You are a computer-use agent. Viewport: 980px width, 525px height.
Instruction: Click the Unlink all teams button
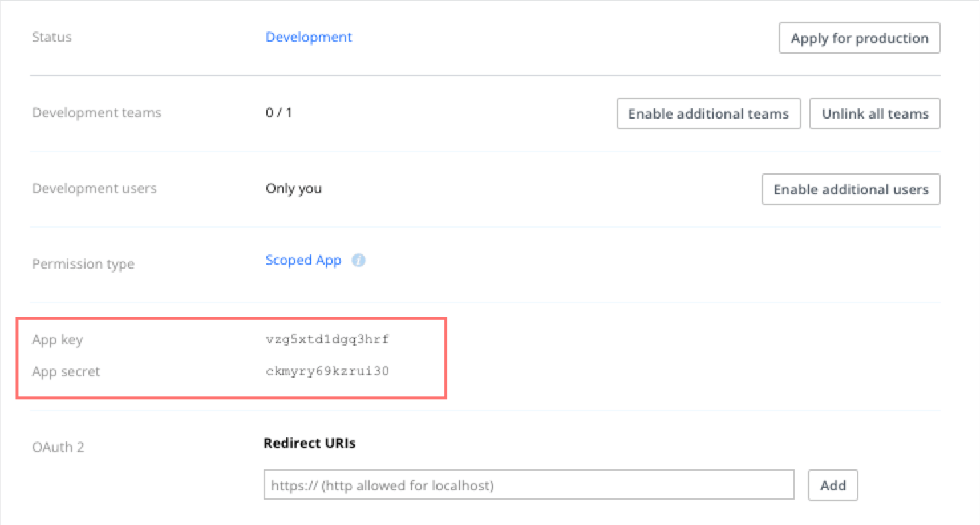[x=874, y=114]
